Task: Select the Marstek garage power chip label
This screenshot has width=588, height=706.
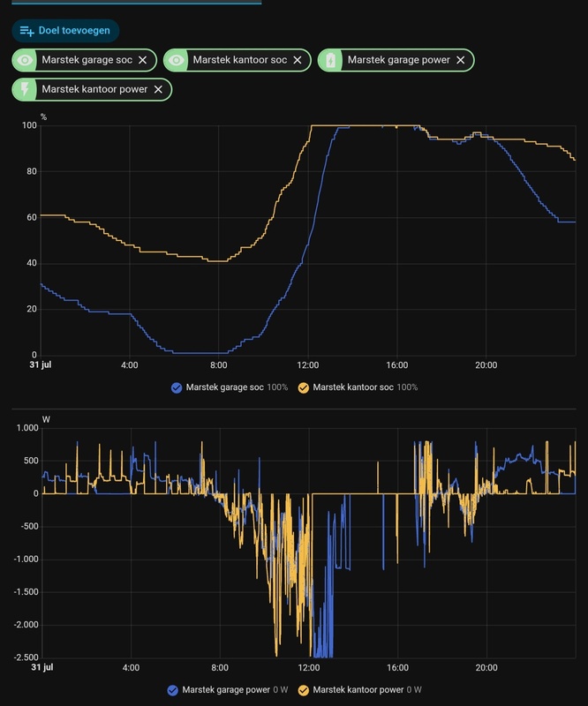Action: (399, 60)
